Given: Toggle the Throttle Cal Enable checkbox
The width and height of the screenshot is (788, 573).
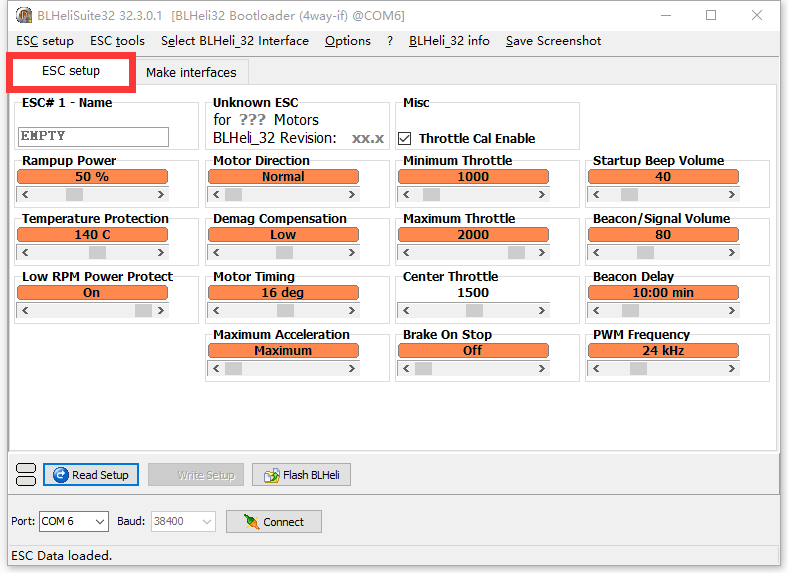Looking at the screenshot, I should click(x=405, y=138).
